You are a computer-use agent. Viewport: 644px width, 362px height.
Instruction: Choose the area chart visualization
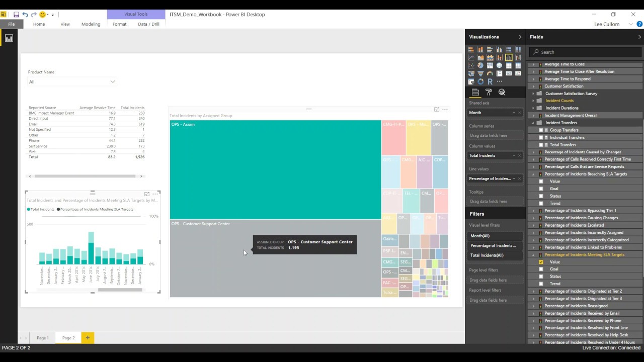pyautogui.click(x=480, y=57)
